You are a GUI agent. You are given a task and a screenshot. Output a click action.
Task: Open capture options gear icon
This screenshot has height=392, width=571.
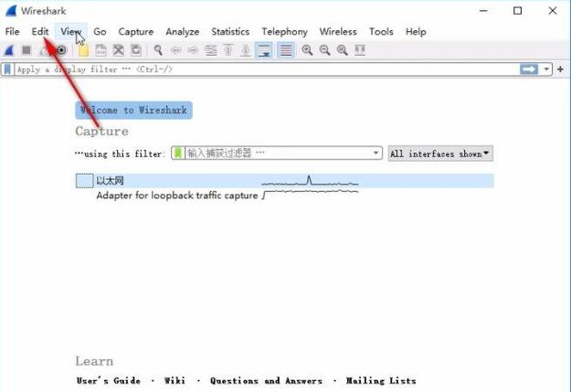(62, 50)
